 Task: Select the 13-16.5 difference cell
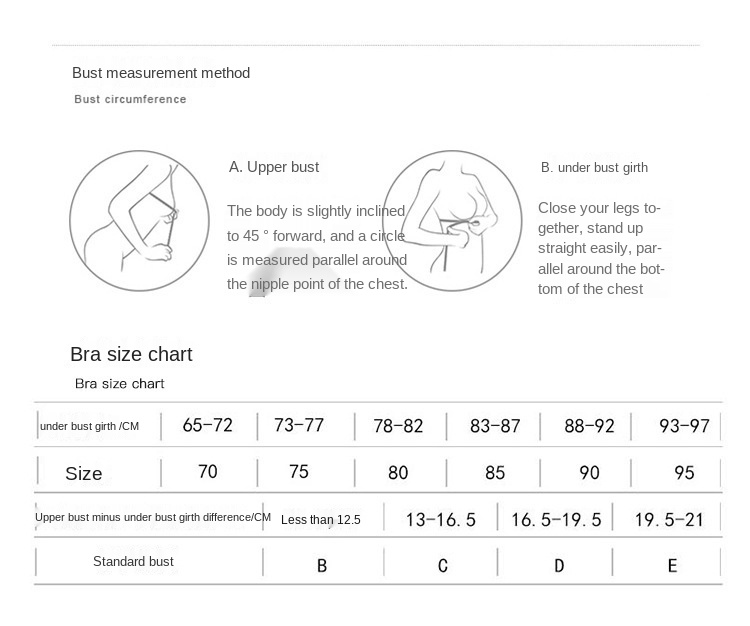pos(441,519)
